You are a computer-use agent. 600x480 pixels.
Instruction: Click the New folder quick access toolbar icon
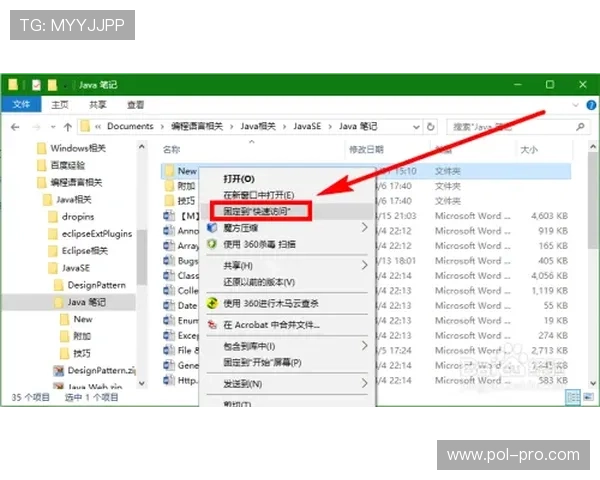point(52,85)
